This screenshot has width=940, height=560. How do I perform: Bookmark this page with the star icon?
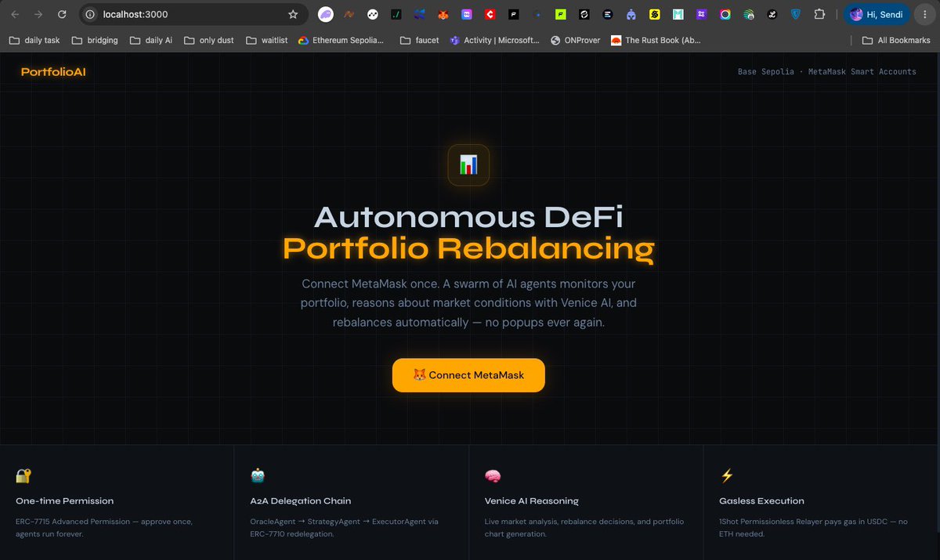pyautogui.click(x=293, y=14)
